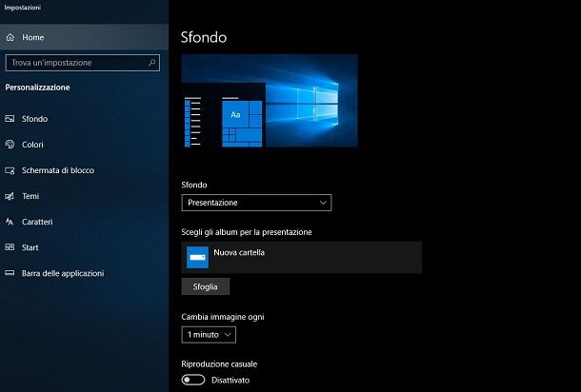Viewport: 581px width, 392px height.
Task: Click the Start tiles icon
Action: pos(10,247)
